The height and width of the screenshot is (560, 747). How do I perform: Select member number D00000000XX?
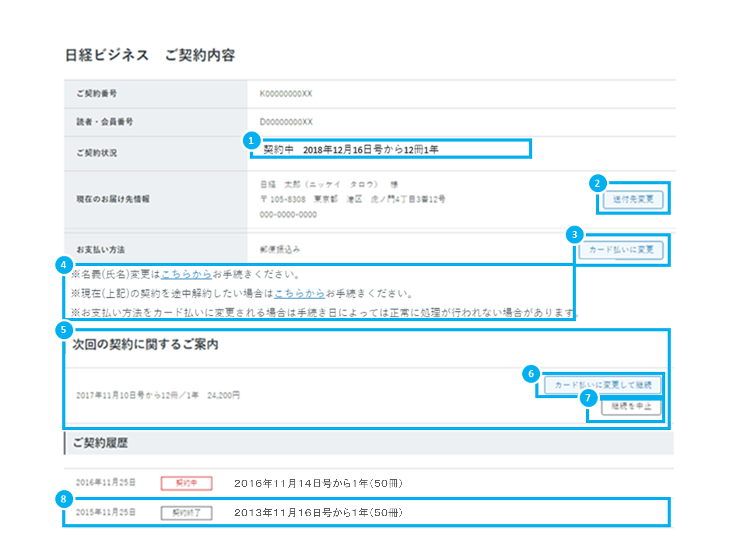point(286,122)
